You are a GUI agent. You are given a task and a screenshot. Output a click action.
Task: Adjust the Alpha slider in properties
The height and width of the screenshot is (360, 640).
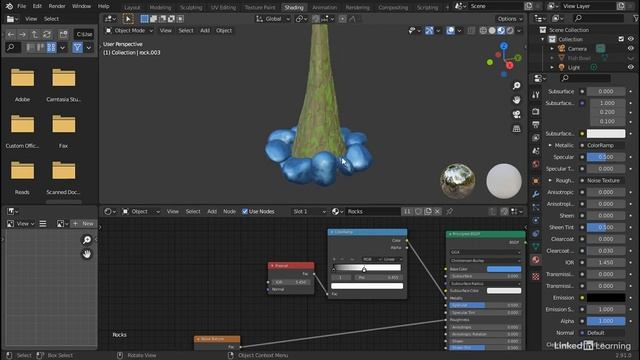click(606, 321)
